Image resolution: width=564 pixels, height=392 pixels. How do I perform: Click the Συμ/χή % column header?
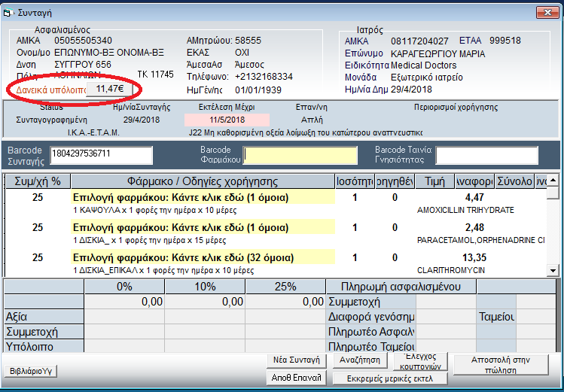pyautogui.click(x=38, y=181)
